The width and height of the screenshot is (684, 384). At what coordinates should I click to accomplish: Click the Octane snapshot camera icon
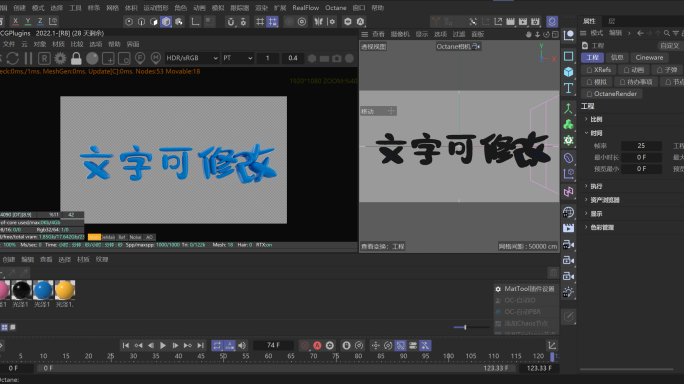coord(337,58)
